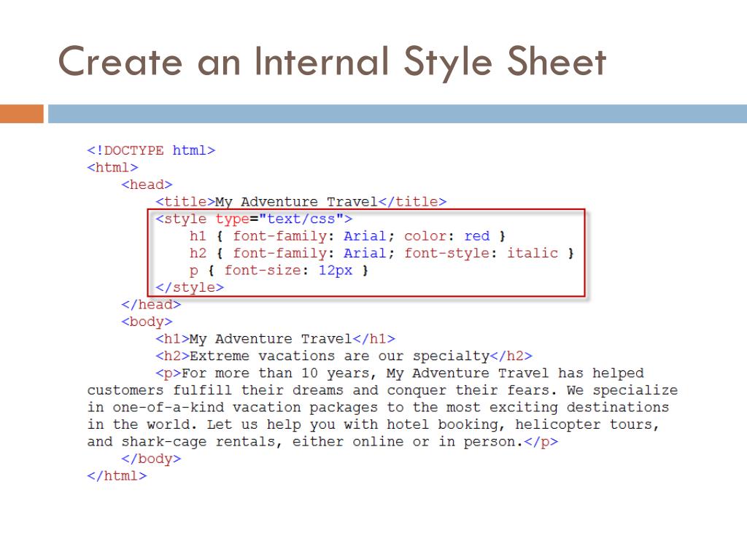
Task: Click the line starting 'customers fulfill their dreams'
Action: [x=382, y=391]
